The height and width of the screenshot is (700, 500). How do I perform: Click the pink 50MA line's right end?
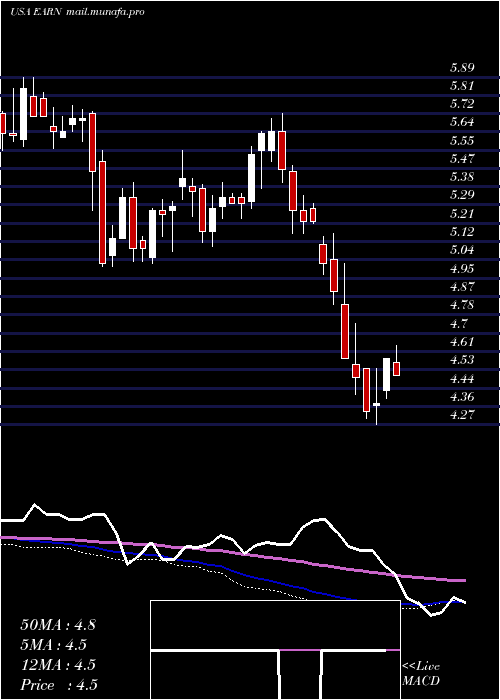tap(464, 580)
